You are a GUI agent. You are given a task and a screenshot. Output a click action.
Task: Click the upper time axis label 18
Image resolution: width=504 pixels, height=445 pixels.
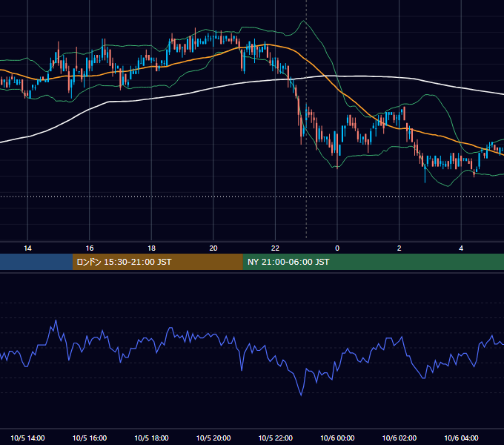coord(151,248)
